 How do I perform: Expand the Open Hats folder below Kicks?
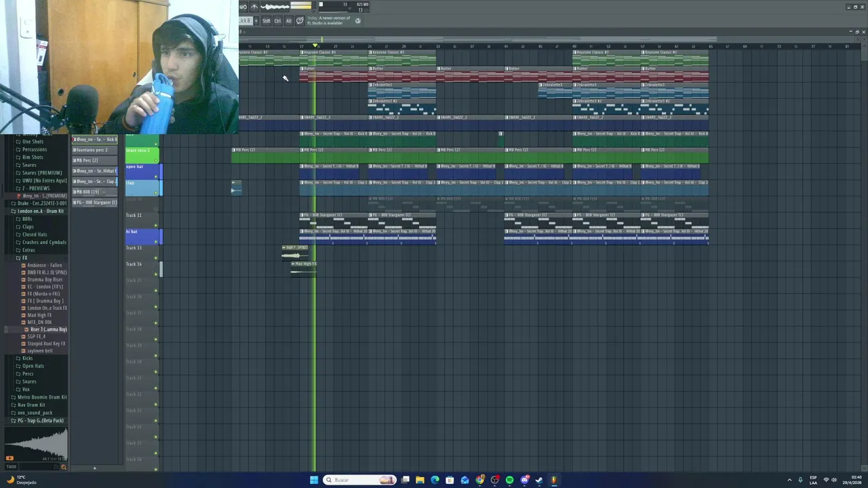(x=31, y=366)
